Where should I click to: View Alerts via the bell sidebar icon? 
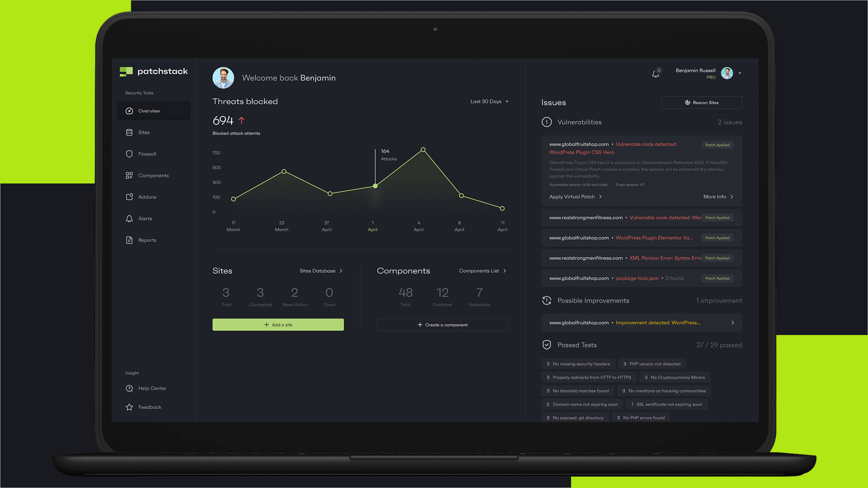pyautogui.click(x=129, y=218)
